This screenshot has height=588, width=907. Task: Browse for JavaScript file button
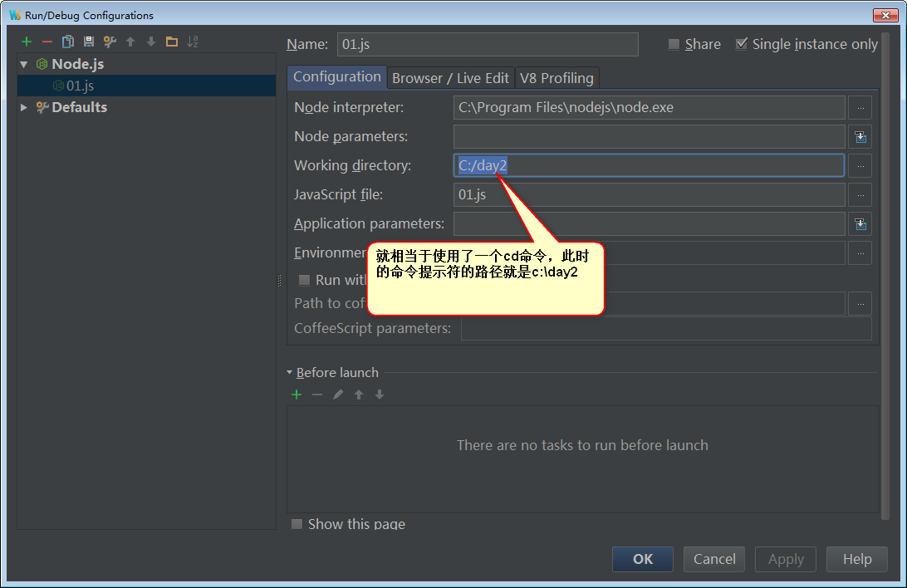[x=860, y=195]
